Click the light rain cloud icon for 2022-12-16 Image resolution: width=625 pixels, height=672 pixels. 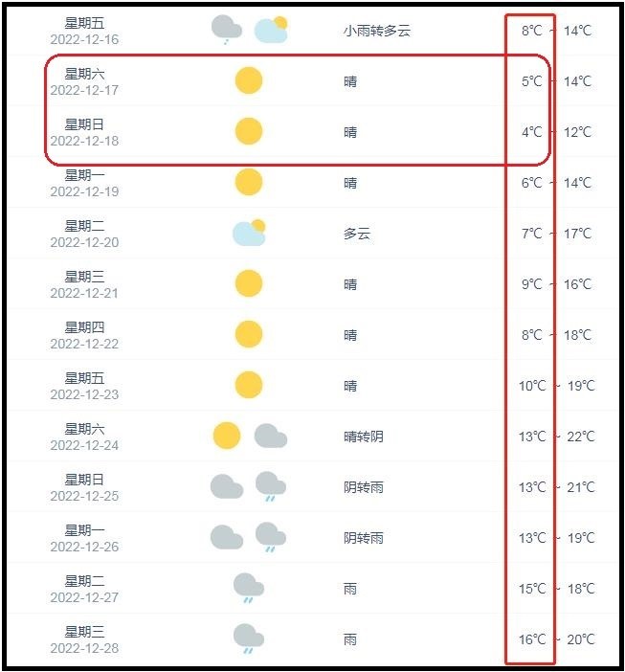click(x=227, y=30)
